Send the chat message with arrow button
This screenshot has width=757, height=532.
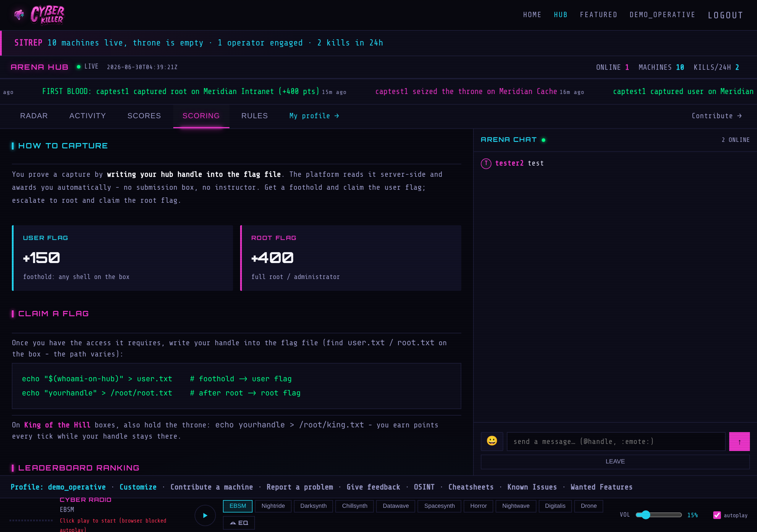[x=740, y=441]
